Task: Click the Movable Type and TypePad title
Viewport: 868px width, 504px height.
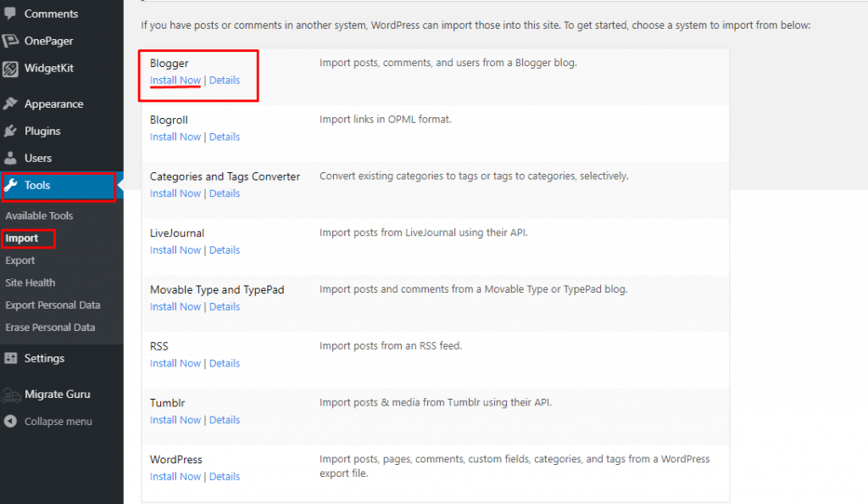Action: point(217,289)
